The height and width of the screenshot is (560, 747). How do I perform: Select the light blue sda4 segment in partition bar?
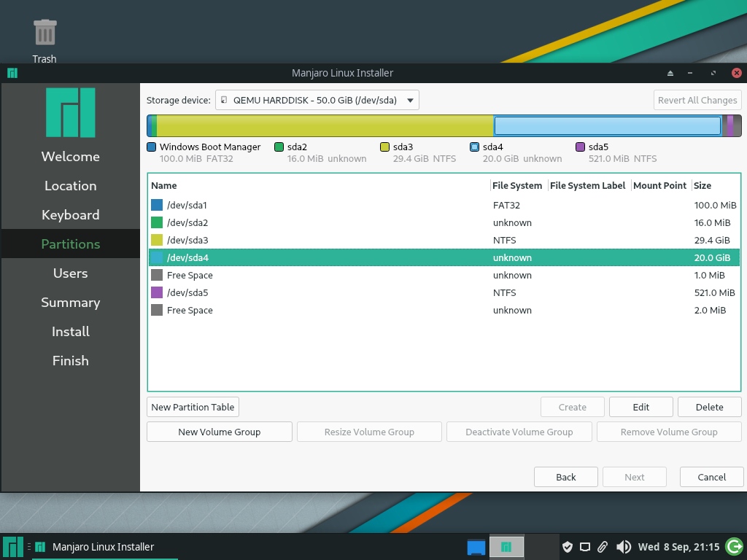[608, 125]
